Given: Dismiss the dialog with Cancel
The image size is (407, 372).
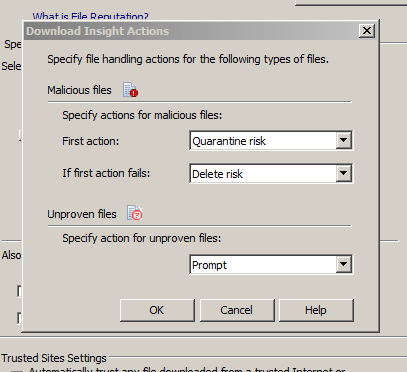Looking at the screenshot, I should click(x=237, y=310).
